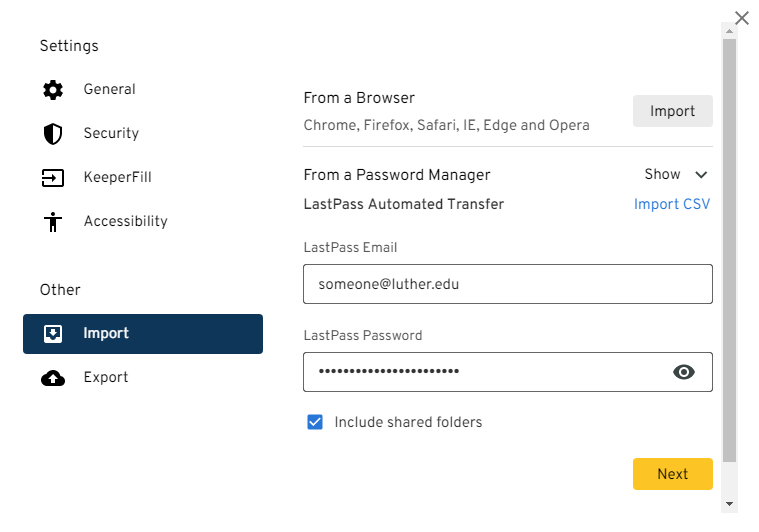This screenshot has width=759, height=532.
Task: Uncheck Include shared folders checkbox
Action: (x=315, y=422)
